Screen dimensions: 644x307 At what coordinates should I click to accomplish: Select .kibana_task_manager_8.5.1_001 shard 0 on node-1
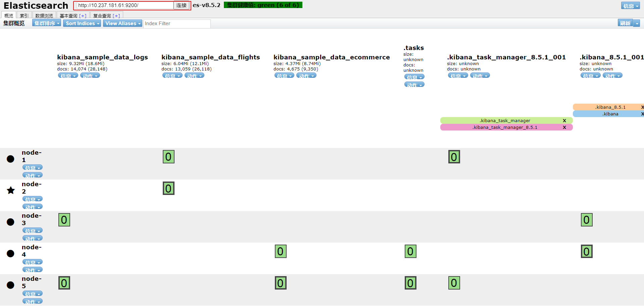click(x=454, y=157)
